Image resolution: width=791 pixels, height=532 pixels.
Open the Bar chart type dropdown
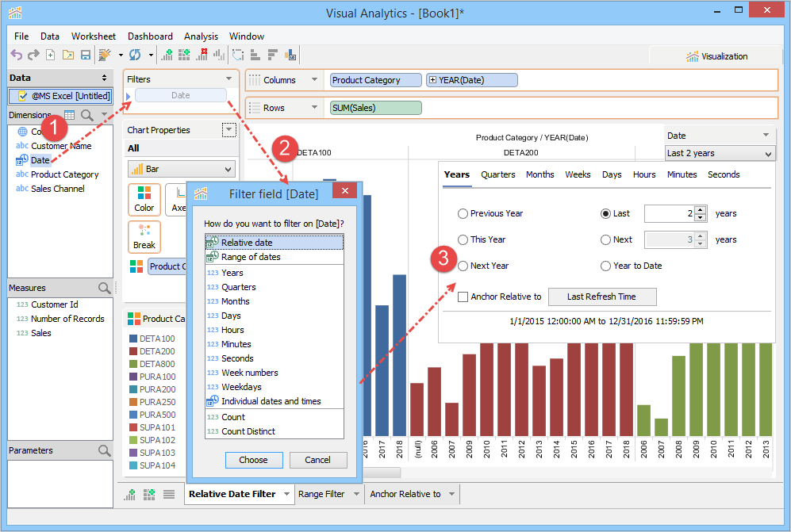tap(182, 169)
